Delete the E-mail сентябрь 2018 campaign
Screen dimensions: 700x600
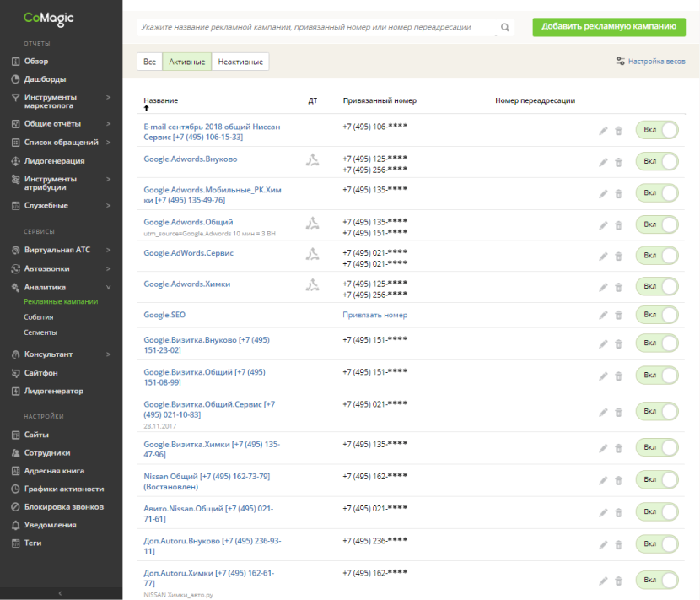(x=618, y=131)
